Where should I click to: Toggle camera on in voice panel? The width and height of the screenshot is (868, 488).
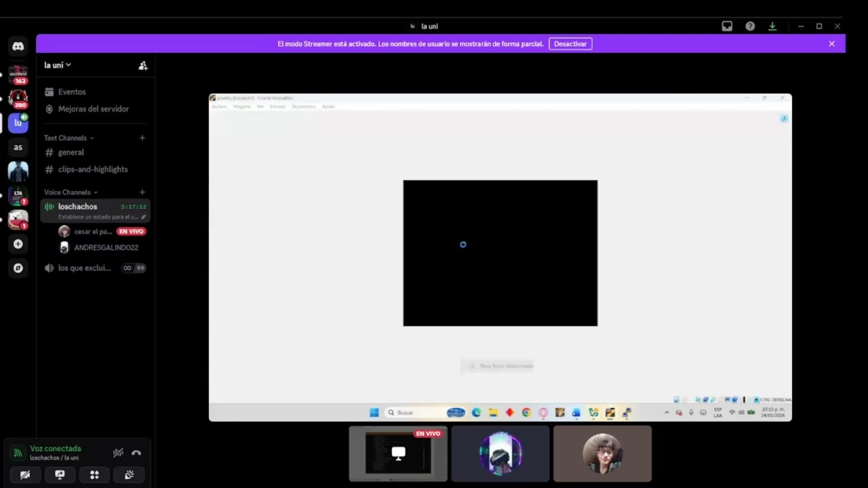25,475
